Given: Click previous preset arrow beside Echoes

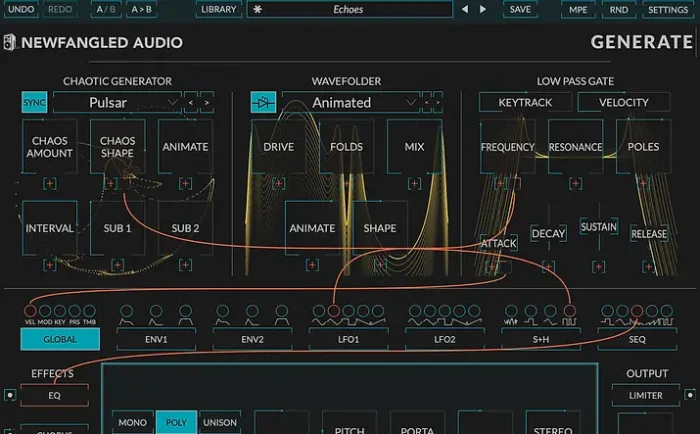Looking at the screenshot, I should coord(463,9).
